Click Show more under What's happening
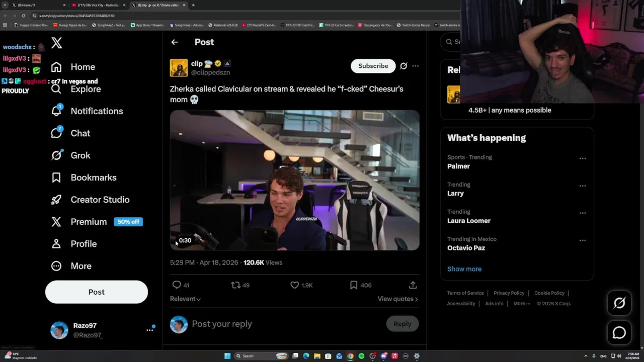 tap(464, 269)
